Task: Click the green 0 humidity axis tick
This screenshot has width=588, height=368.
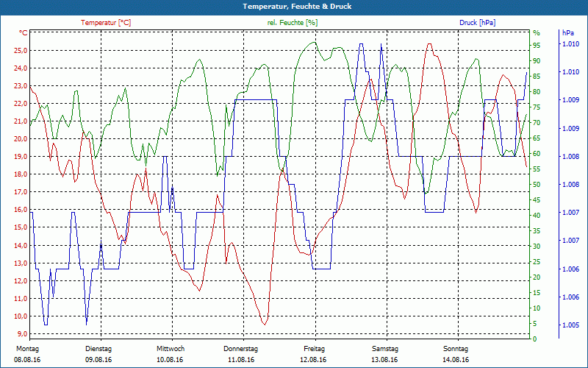Action: [x=535, y=339]
